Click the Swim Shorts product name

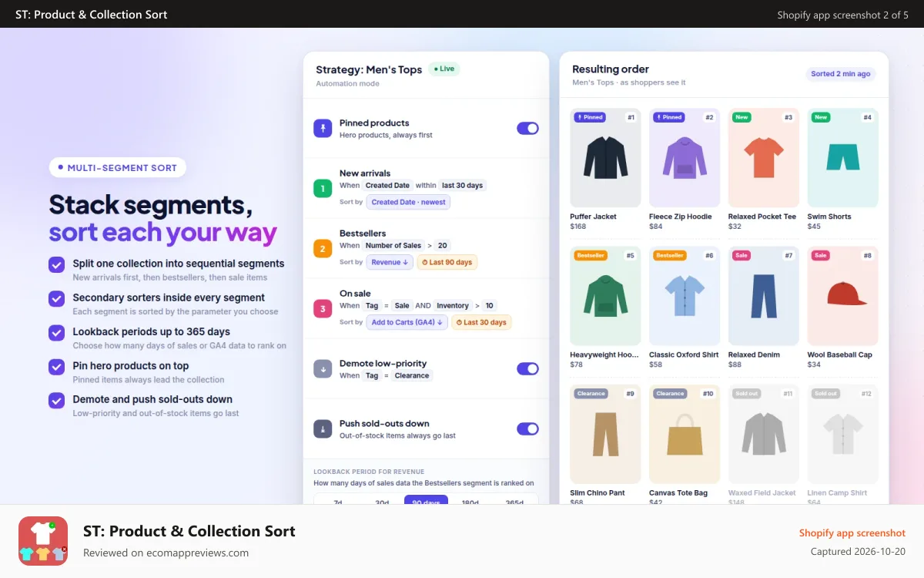829,217
